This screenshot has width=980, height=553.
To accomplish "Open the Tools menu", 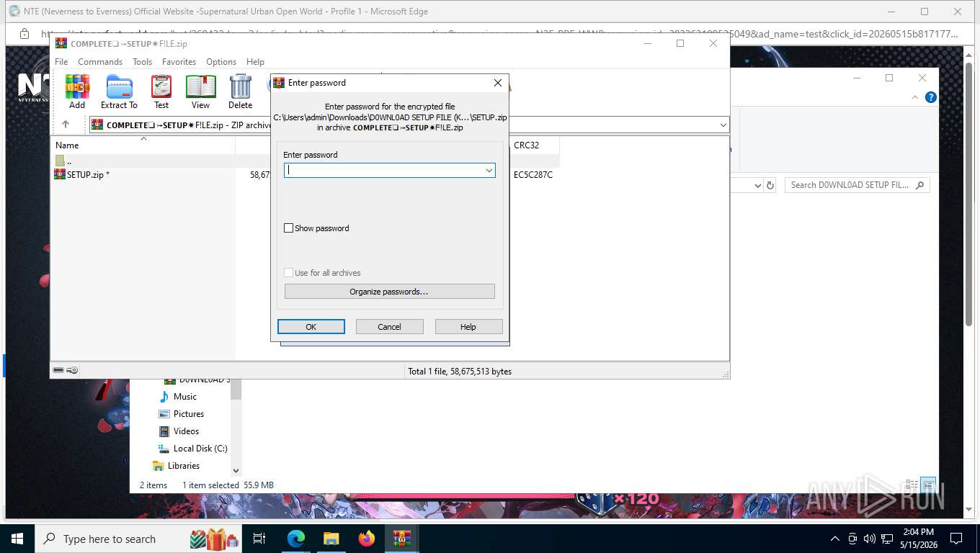I will (x=142, y=62).
